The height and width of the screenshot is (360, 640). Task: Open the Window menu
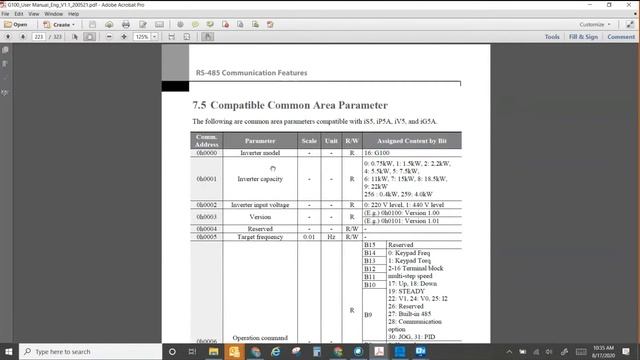tap(53, 14)
